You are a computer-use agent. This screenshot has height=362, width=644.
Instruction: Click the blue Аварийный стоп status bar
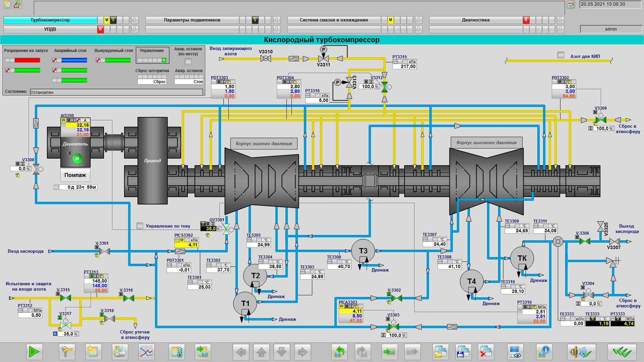point(74,60)
